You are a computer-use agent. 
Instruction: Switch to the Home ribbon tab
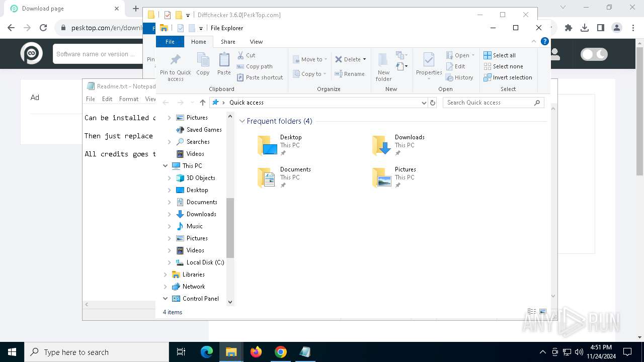pos(198,42)
